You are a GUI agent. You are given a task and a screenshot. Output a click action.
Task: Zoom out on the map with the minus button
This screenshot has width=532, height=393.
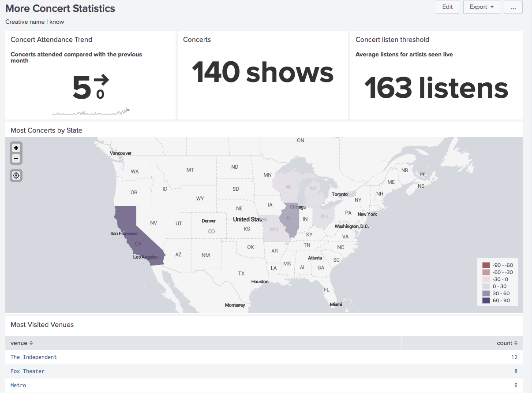pos(16,158)
